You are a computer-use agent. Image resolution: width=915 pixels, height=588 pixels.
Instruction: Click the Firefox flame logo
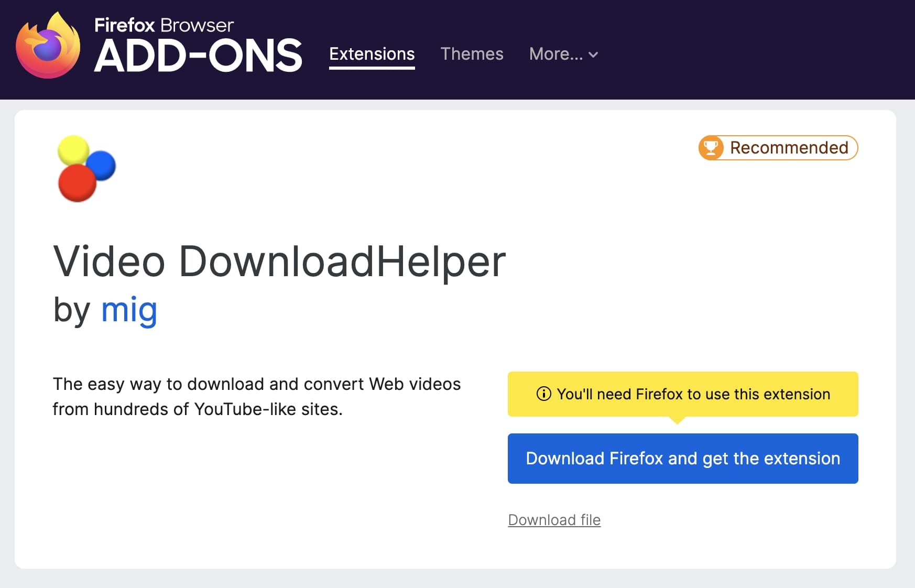[48, 47]
